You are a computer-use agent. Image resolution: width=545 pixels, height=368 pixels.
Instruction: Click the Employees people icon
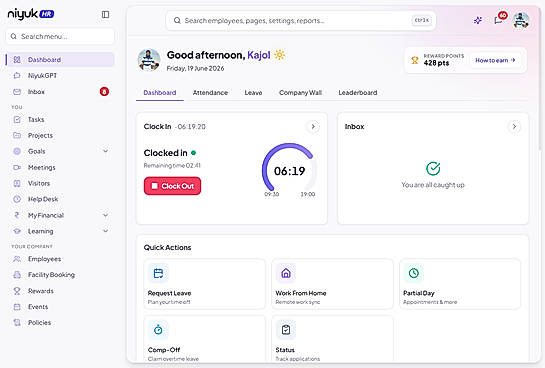coord(17,259)
